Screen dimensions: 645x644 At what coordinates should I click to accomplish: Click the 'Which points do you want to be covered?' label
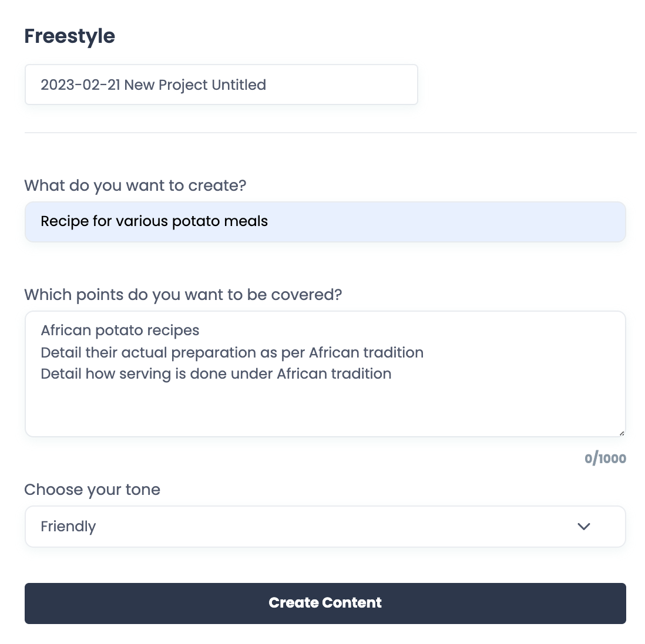click(183, 295)
